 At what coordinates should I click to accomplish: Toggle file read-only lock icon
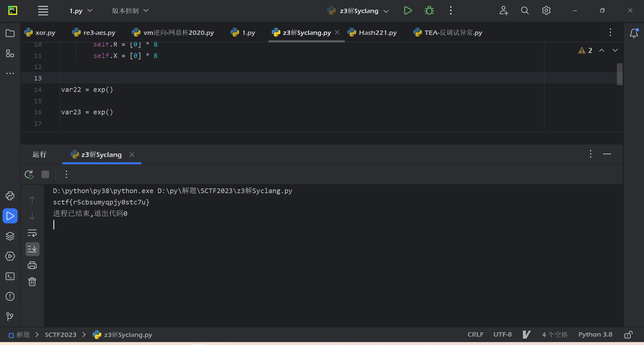pos(628,335)
